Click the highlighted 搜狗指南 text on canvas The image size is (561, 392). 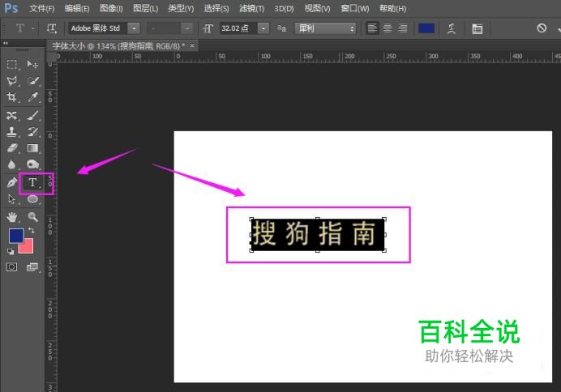(317, 234)
